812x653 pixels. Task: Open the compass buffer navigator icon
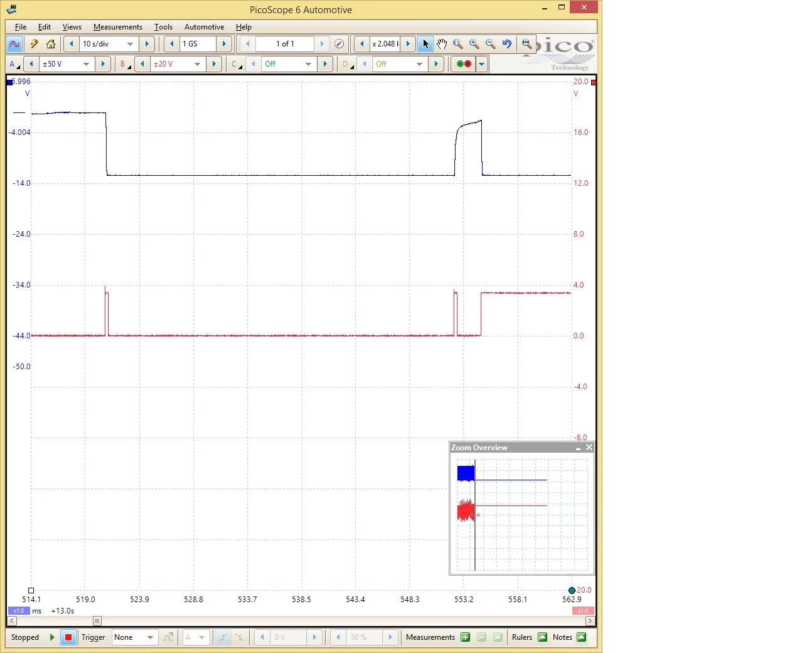(339, 44)
